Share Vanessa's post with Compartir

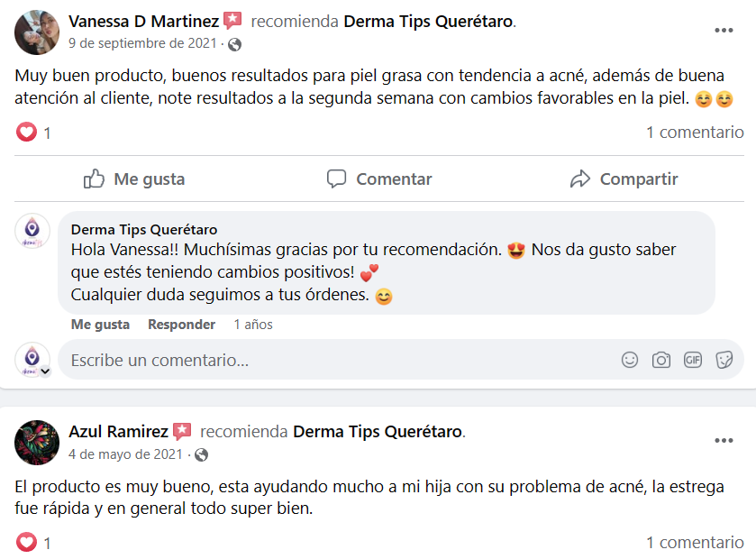[624, 179]
